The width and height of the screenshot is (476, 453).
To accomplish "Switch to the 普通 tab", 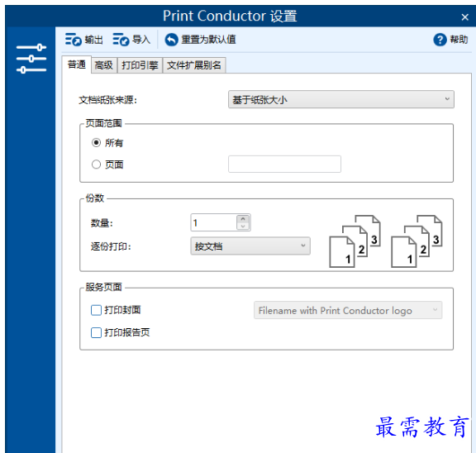I will point(77,64).
